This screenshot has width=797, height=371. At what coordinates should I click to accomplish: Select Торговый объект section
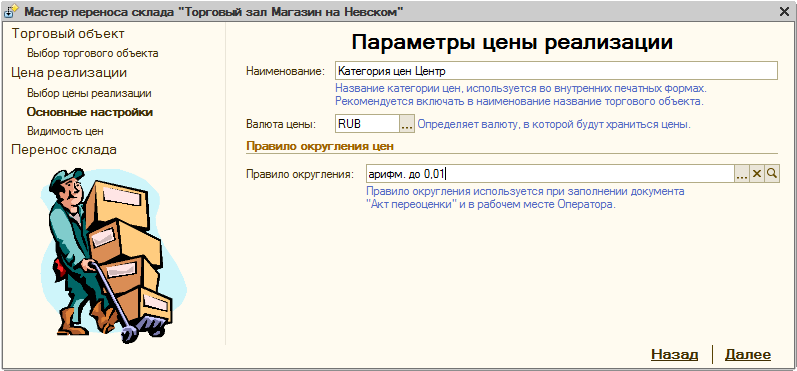pyautogui.click(x=68, y=34)
